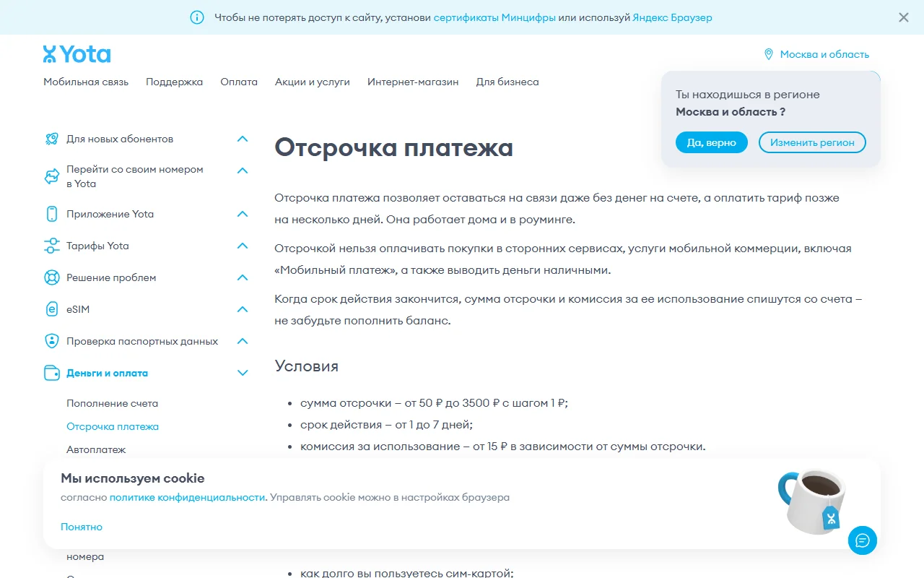Click the Москва и область region selector
Screen dimensions: 924x578
click(x=824, y=54)
